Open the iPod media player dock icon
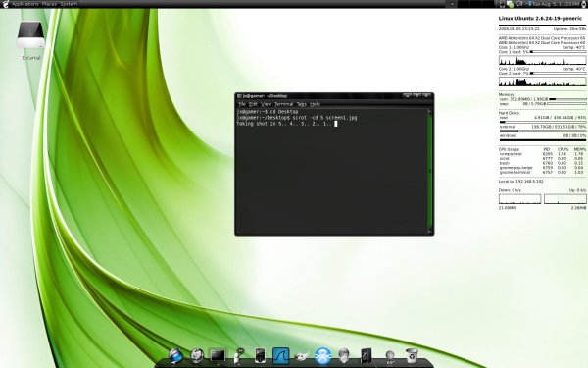Screen dimensions: 588x368 tap(260, 355)
